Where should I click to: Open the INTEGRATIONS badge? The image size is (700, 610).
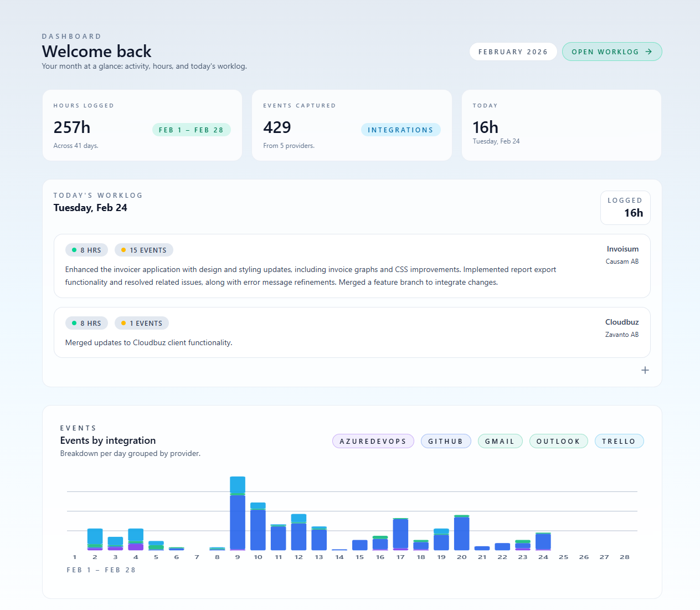400,130
